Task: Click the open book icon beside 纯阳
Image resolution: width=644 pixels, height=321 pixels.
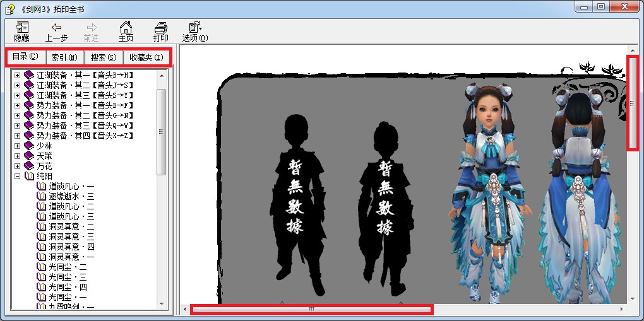Action: (x=29, y=176)
